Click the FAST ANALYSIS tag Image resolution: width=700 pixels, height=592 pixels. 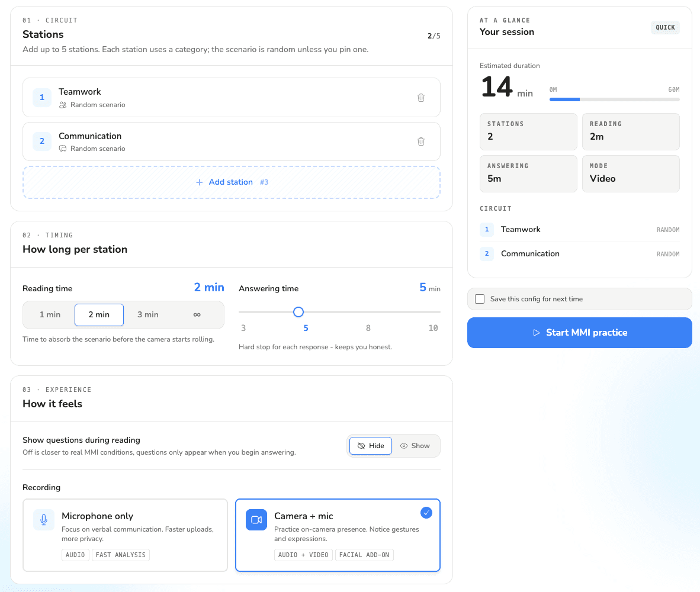pos(121,555)
